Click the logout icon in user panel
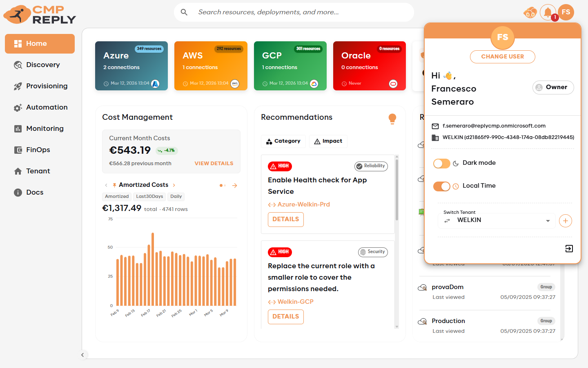This screenshot has height=368, width=588. (569, 249)
